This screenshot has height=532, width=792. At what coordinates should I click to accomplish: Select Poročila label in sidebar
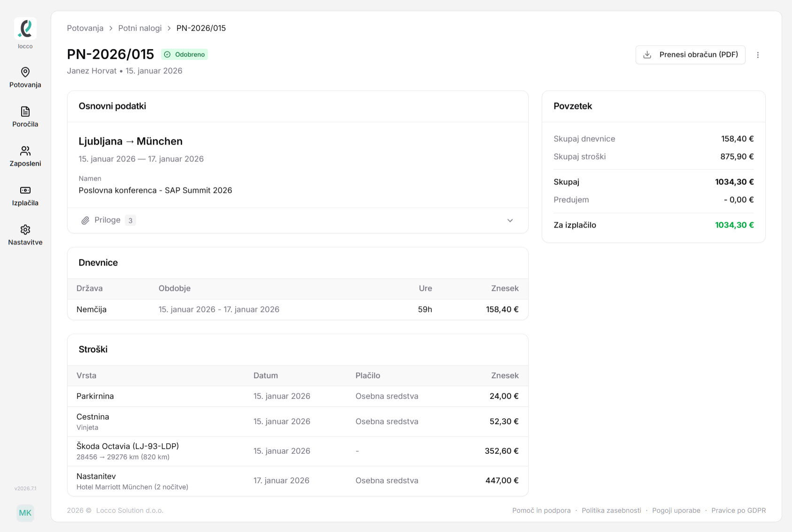pyautogui.click(x=25, y=124)
